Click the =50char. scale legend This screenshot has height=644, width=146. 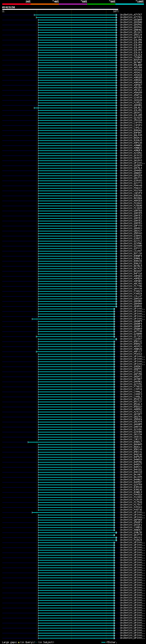click(x=109, y=642)
